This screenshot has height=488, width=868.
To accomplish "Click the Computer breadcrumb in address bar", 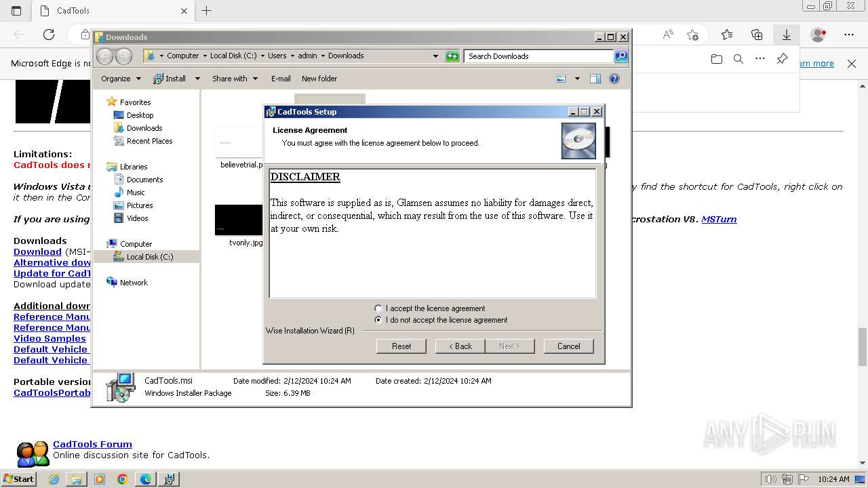I will 183,56.
